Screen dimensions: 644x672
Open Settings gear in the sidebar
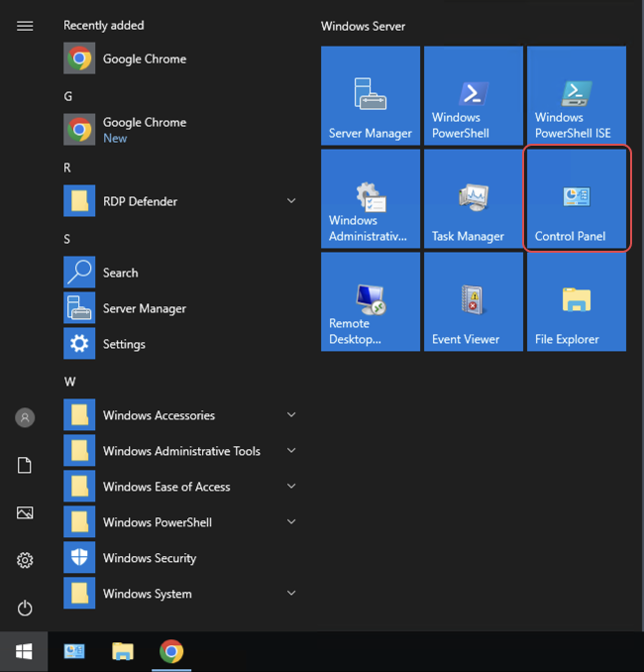pyautogui.click(x=25, y=560)
